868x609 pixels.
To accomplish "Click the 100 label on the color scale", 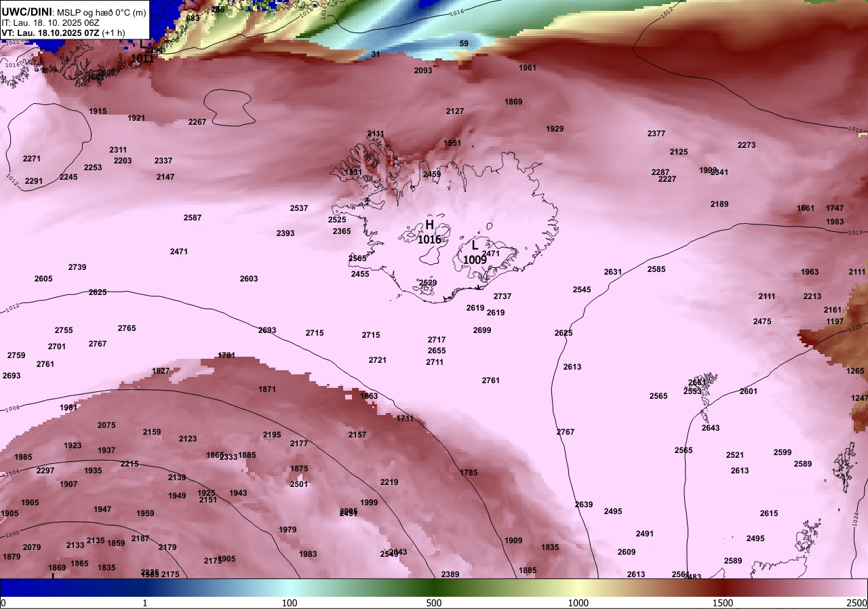I will point(290,603).
